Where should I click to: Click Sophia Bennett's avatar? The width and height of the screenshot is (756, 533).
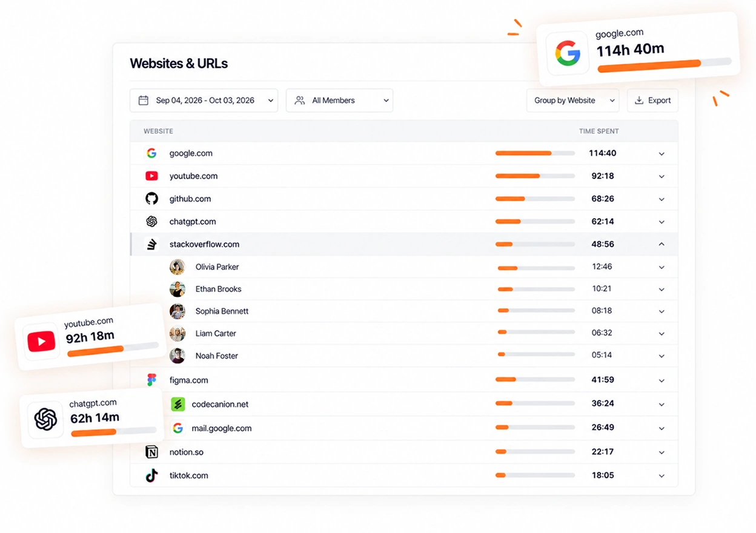[x=177, y=311]
